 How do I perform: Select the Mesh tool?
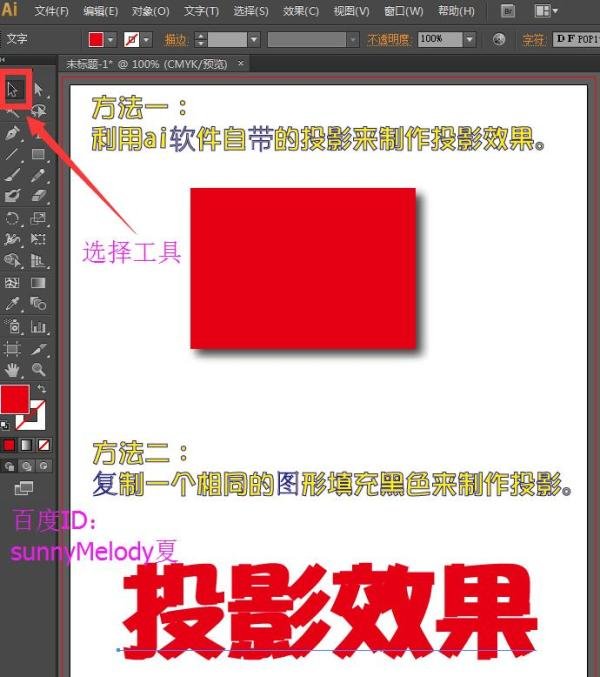coord(13,283)
